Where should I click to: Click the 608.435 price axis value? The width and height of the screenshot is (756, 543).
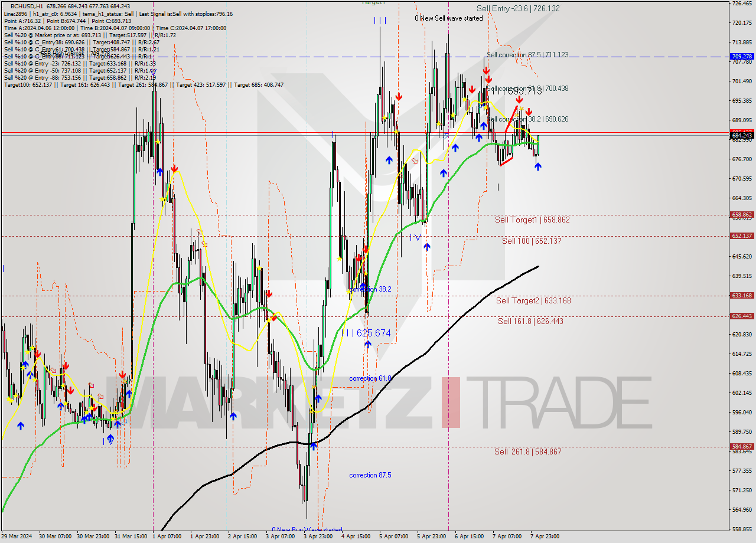tap(742, 374)
